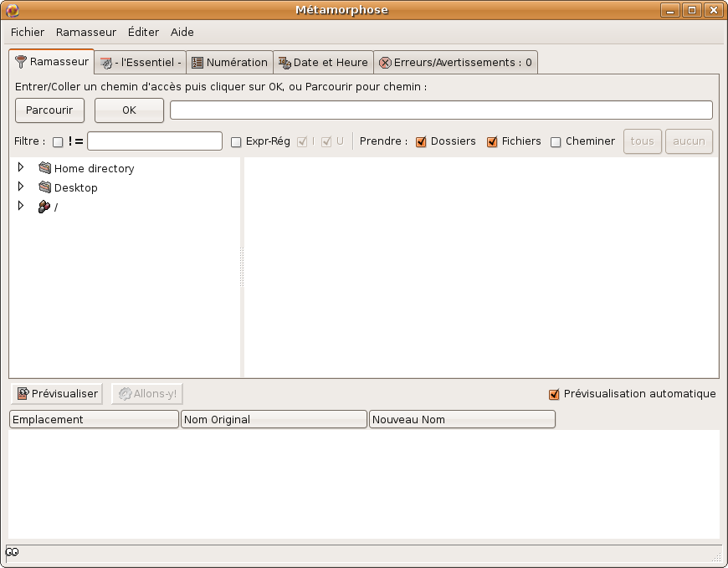Open the Fichier menu
The image size is (728, 568).
click(x=28, y=32)
